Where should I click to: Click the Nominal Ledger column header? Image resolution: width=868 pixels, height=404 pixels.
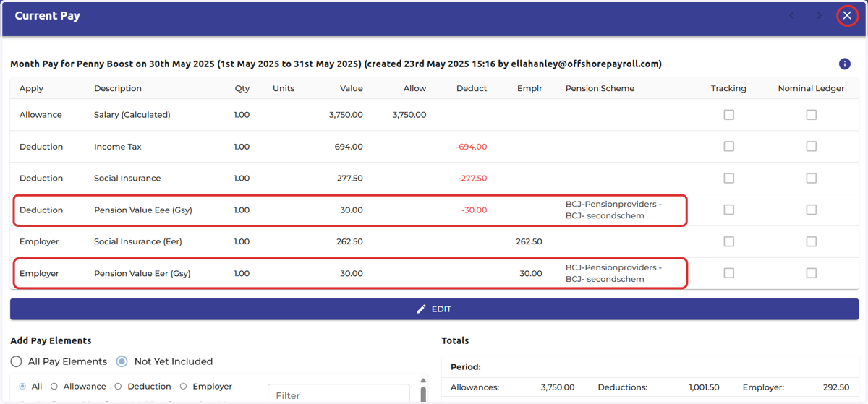(811, 88)
